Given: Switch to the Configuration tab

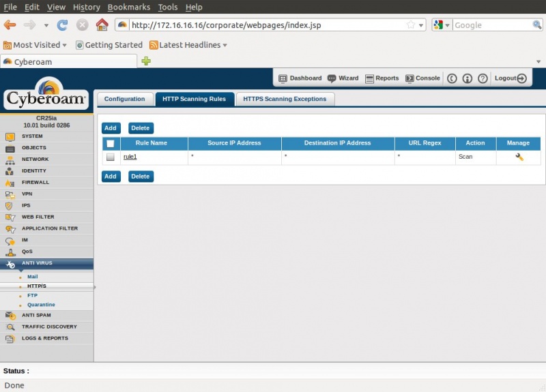Looking at the screenshot, I should (x=125, y=99).
